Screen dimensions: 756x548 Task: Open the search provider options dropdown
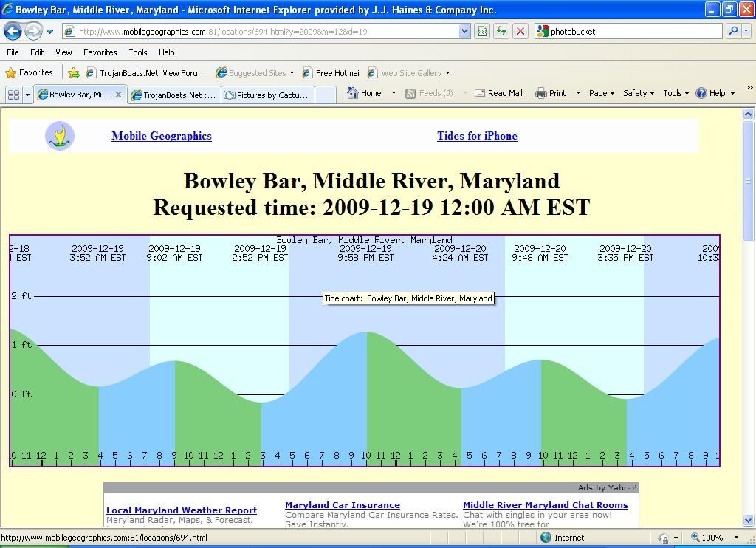746,31
